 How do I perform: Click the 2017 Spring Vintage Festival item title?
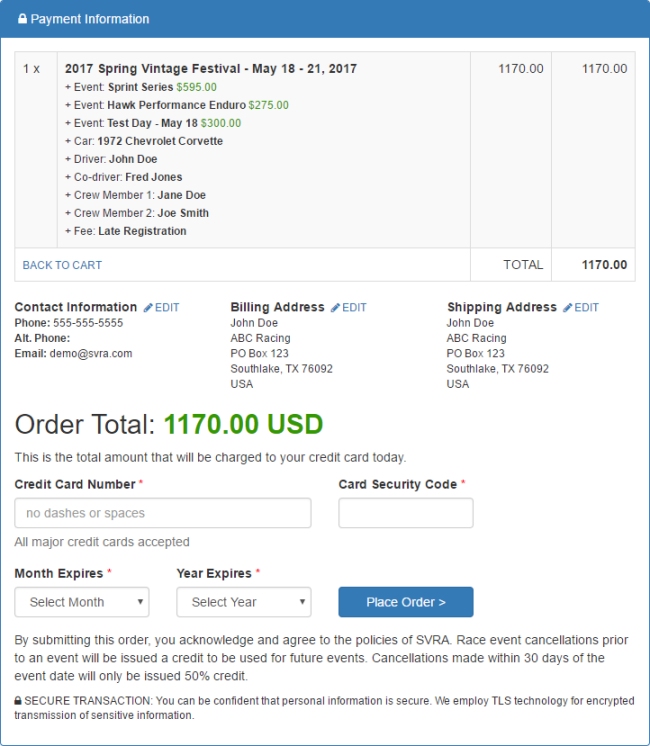pos(211,69)
